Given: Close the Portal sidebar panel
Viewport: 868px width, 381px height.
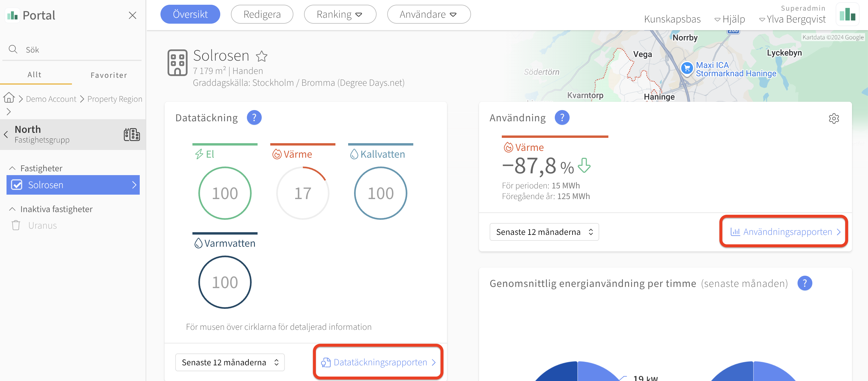Looking at the screenshot, I should coord(132,15).
